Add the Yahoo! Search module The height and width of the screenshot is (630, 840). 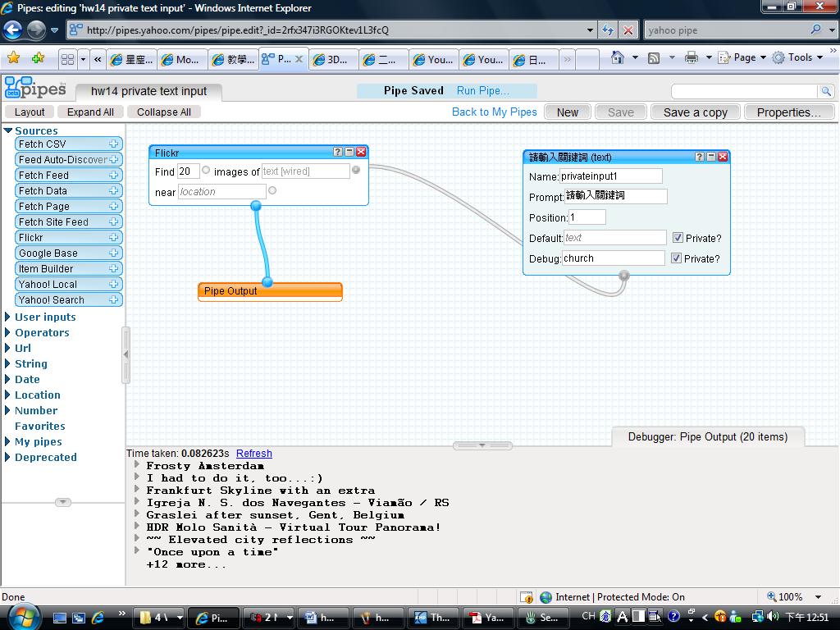pyautogui.click(x=113, y=299)
